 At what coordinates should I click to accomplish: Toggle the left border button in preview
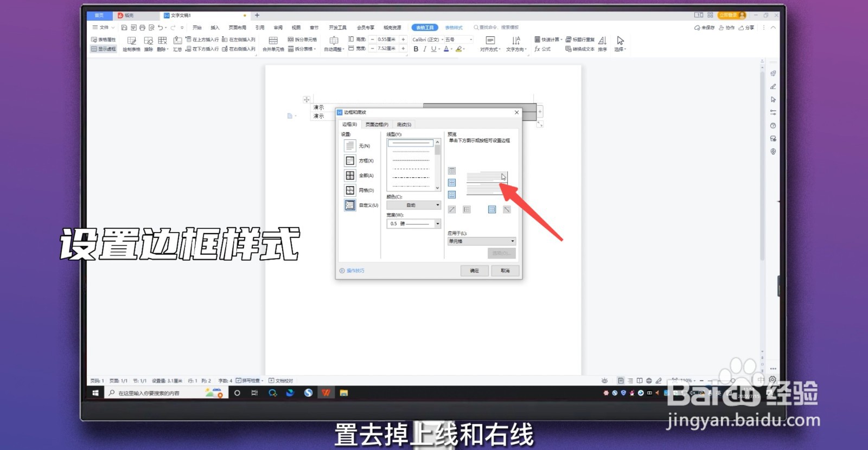[467, 210]
